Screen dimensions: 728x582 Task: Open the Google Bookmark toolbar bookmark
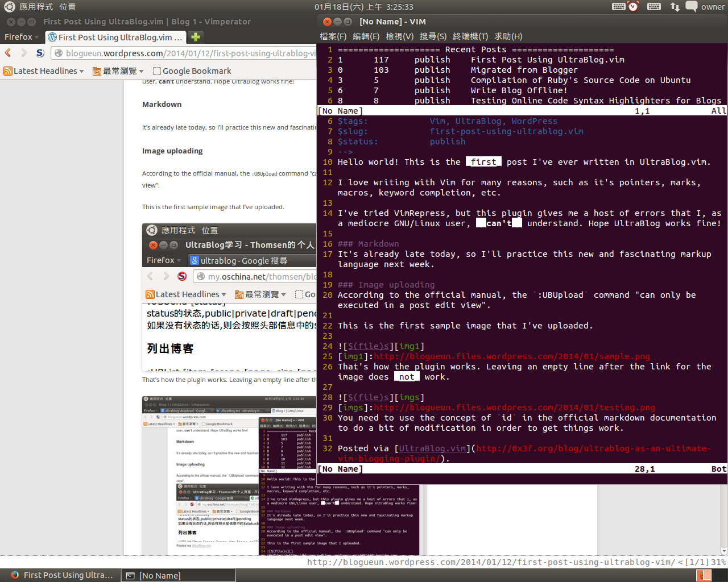[x=192, y=71]
